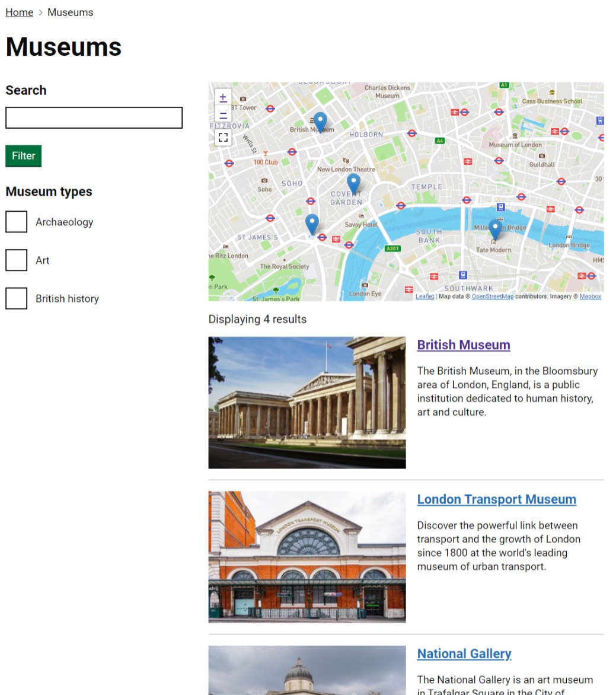Zoom in on the map
This screenshot has height=695, width=616.
coord(223,97)
